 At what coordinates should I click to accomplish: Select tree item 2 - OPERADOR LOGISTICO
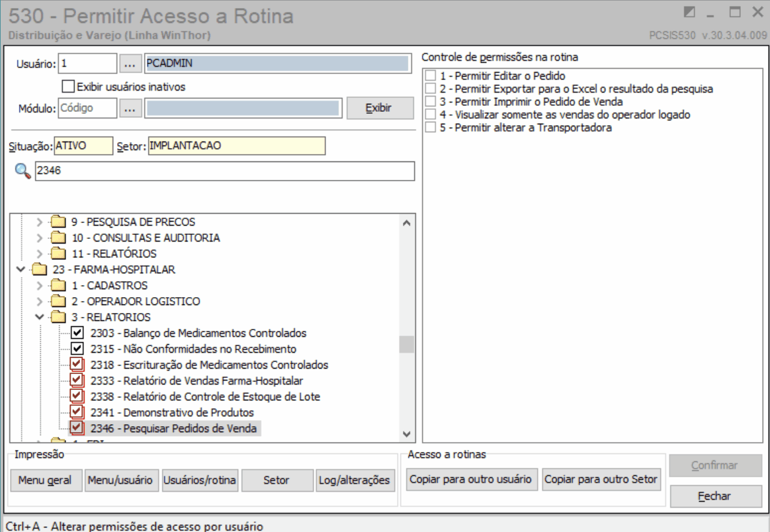tap(136, 302)
